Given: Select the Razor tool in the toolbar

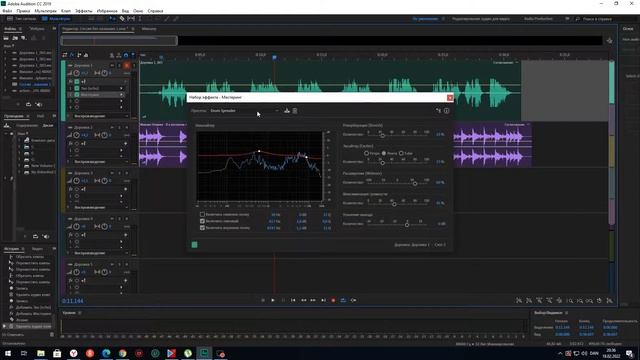Looking at the screenshot, I should 122,19.
